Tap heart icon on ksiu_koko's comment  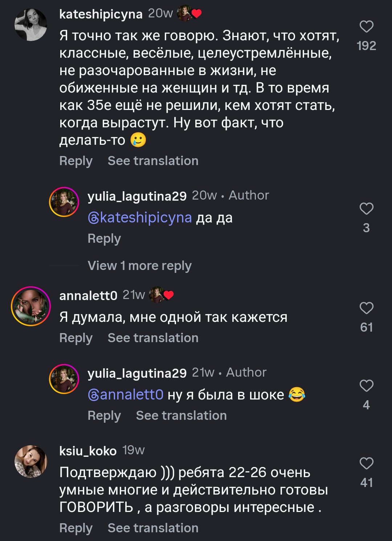point(366,464)
